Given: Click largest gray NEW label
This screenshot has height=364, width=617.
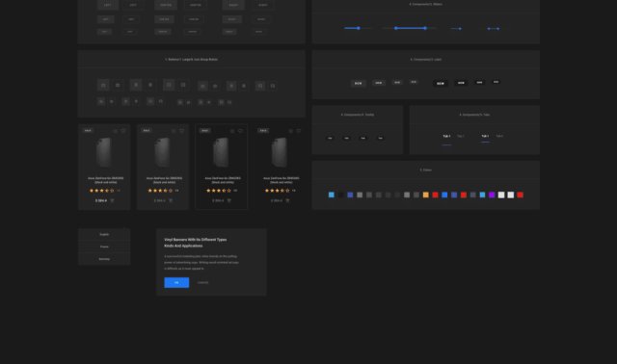Looking at the screenshot, I should 358,83.
